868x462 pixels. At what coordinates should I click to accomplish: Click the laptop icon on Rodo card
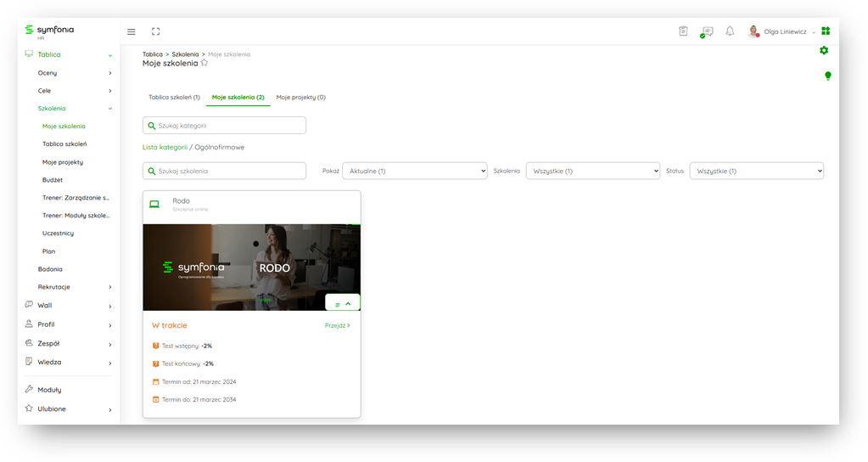(x=154, y=205)
